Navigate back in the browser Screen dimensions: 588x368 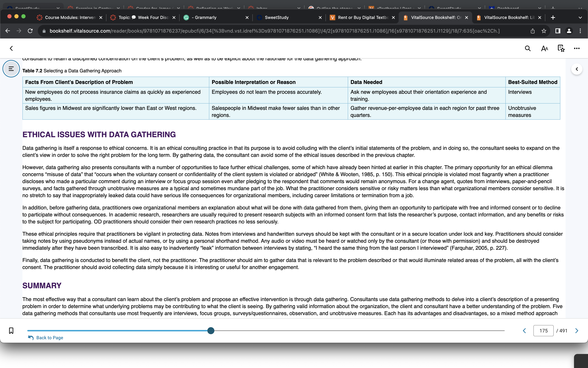pyautogui.click(x=8, y=31)
